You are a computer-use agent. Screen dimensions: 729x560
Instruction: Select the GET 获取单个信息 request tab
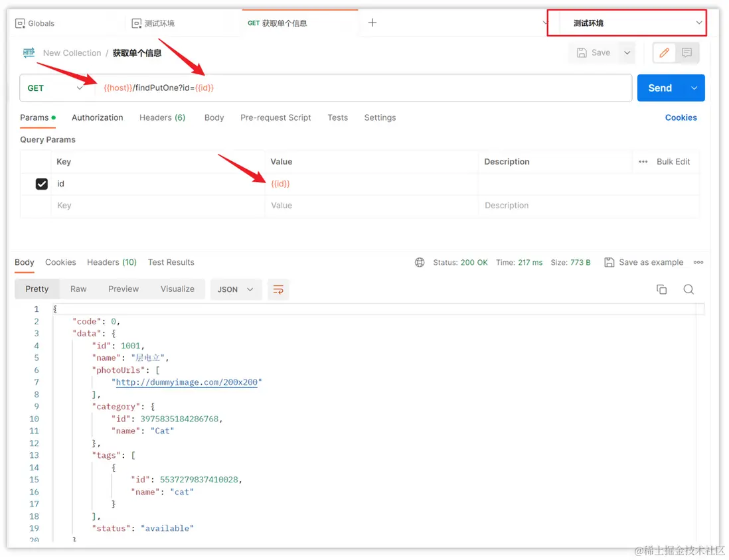tap(277, 23)
